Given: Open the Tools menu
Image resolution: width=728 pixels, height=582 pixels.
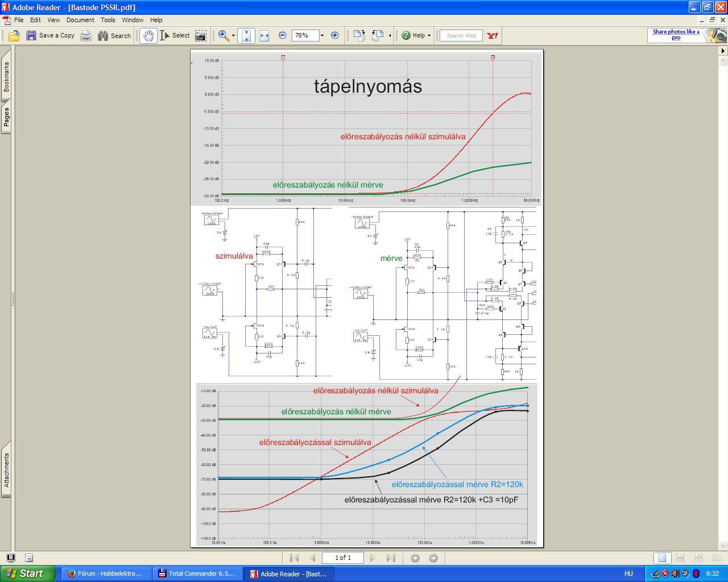Looking at the screenshot, I should (108, 20).
